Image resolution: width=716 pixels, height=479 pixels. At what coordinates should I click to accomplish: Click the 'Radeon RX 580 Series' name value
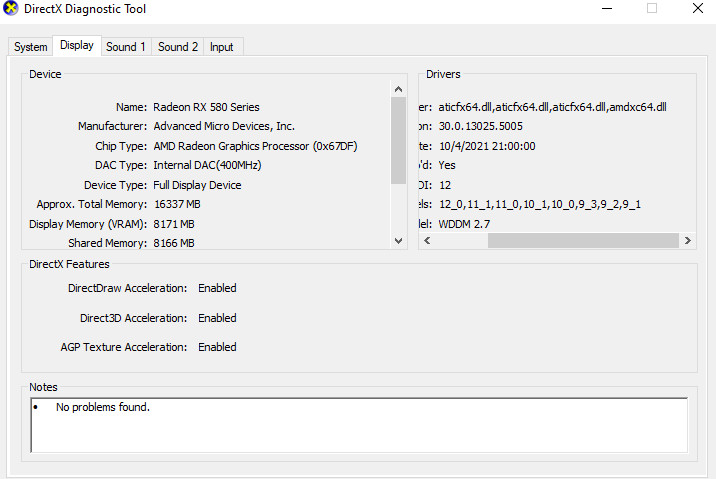pos(206,107)
